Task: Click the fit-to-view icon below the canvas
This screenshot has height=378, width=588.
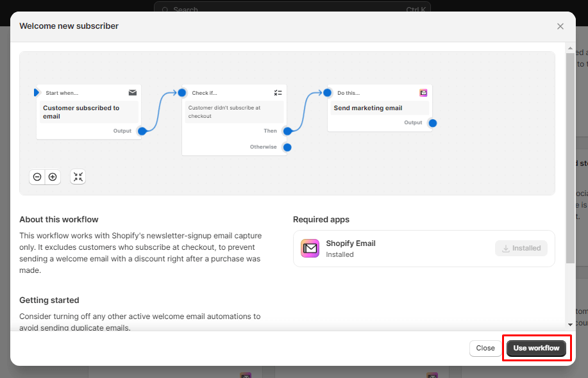Action: pyautogui.click(x=78, y=177)
